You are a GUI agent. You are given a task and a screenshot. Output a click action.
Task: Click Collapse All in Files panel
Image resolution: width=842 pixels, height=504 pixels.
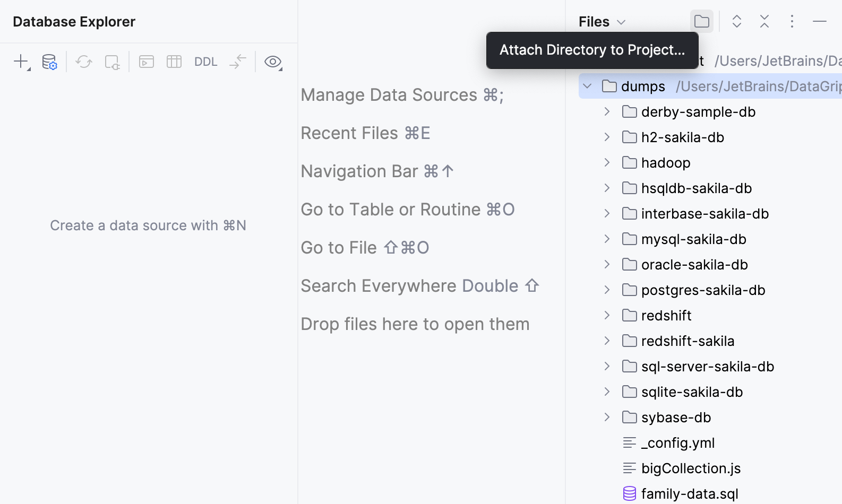pyautogui.click(x=764, y=21)
